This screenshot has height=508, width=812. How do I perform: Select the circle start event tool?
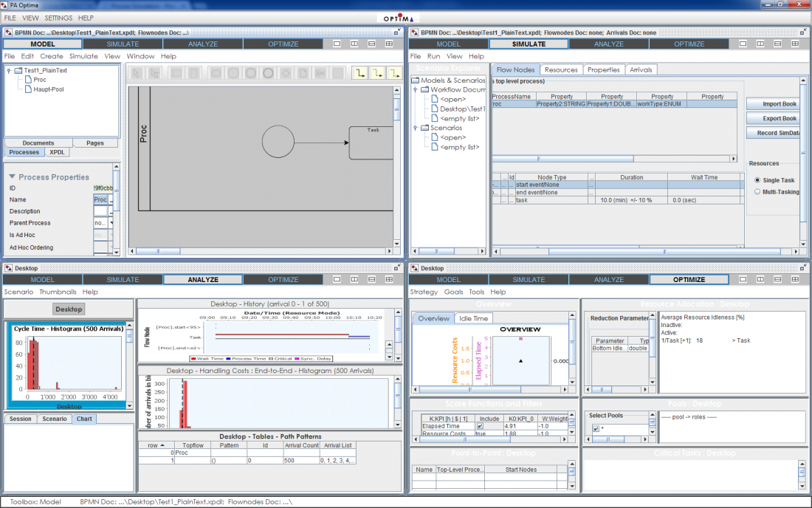click(232, 72)
